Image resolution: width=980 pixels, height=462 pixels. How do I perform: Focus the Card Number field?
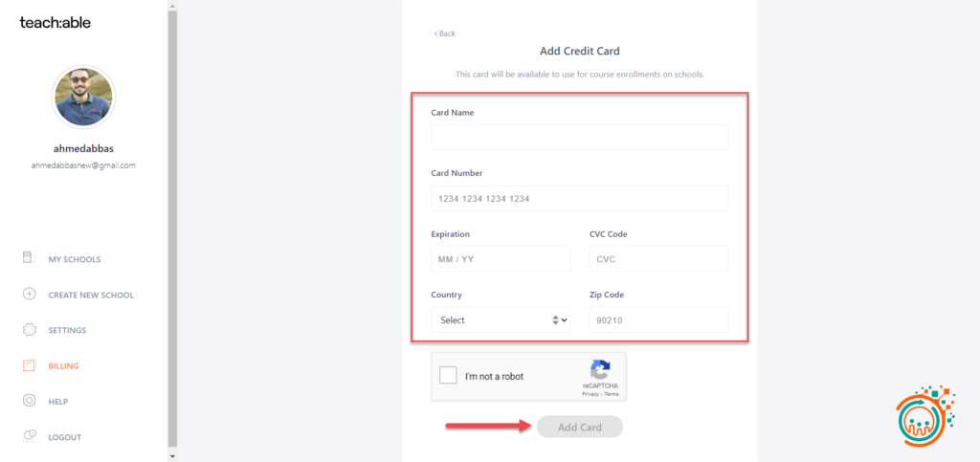tap(579, 198)
